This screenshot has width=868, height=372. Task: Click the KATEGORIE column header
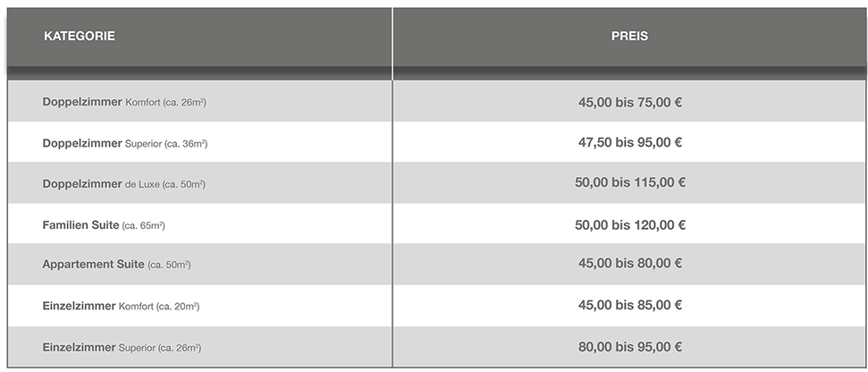point(80,37)
